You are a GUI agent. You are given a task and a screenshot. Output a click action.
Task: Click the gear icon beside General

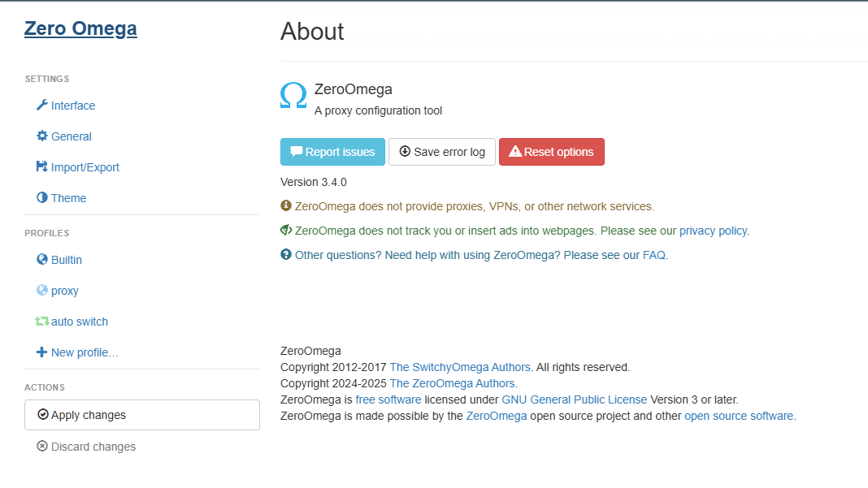pos(42,136)
